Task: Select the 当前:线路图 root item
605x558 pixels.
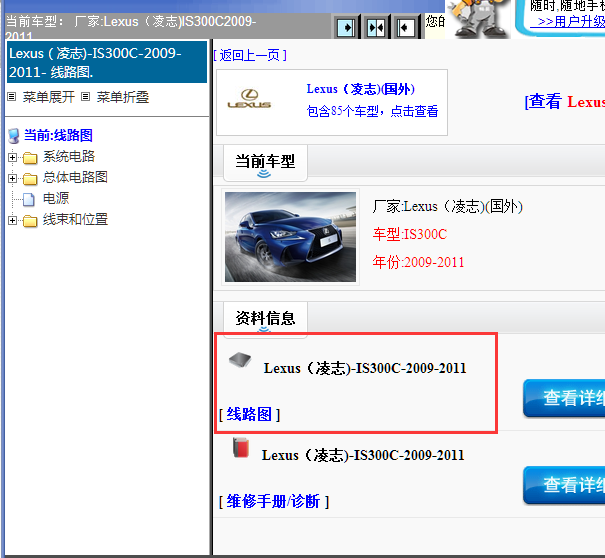Action: pyautogui.click(x=58, y=135)
